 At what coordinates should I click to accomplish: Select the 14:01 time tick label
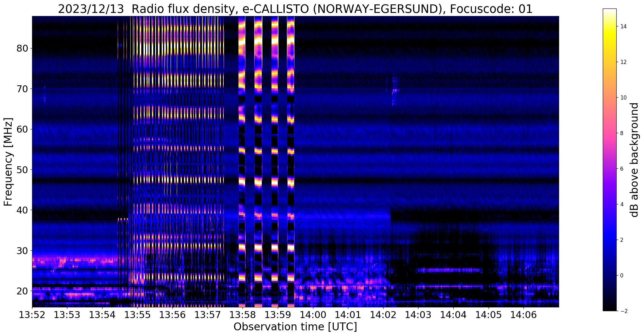[348, 315]
